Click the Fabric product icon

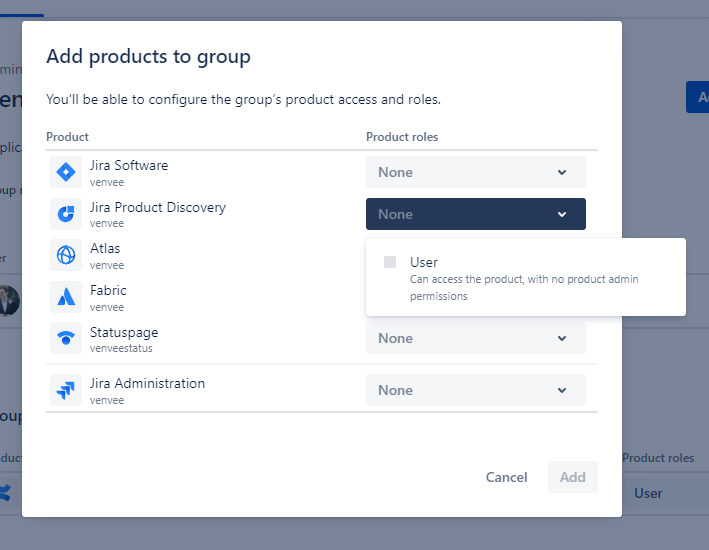(66, 297)
